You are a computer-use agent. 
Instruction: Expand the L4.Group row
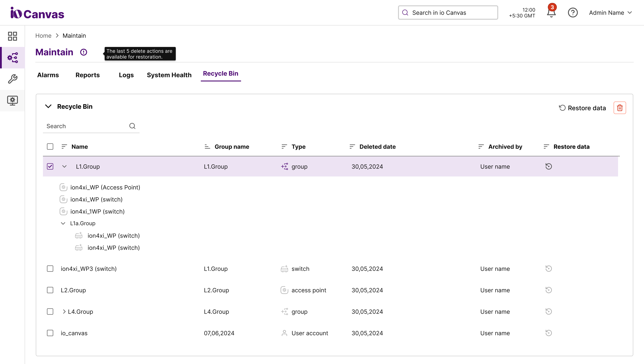[x=64, y=311]
